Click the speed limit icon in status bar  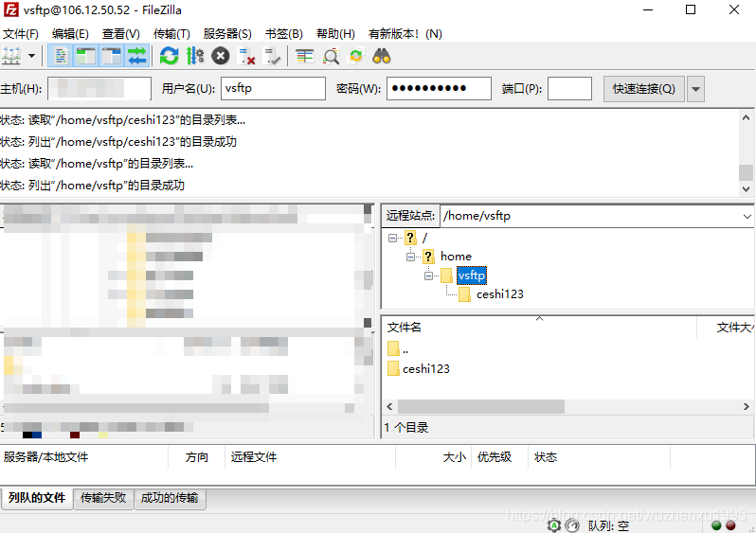572,525
